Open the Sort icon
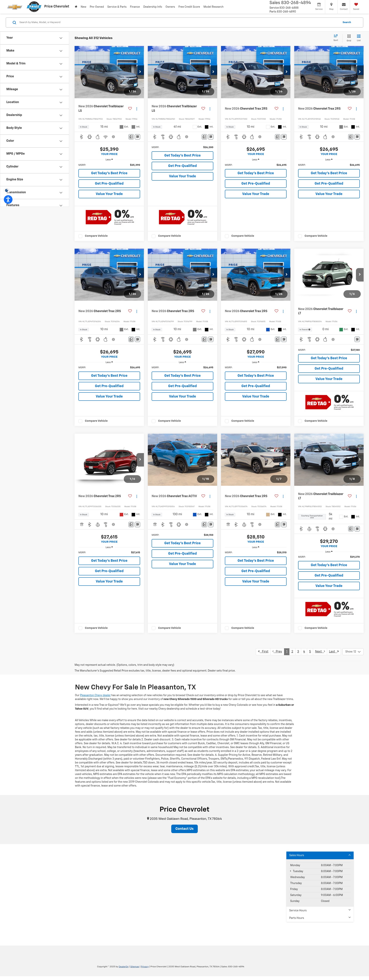The image size is (369, 980). (x=336, y=37)
